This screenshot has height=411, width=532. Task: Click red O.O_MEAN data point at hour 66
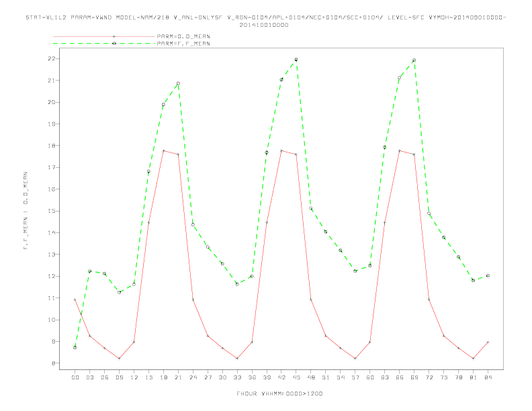(400, 150)
